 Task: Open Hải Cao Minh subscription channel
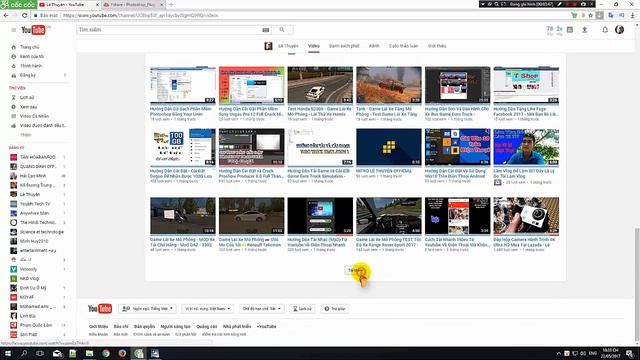[33, 176]
